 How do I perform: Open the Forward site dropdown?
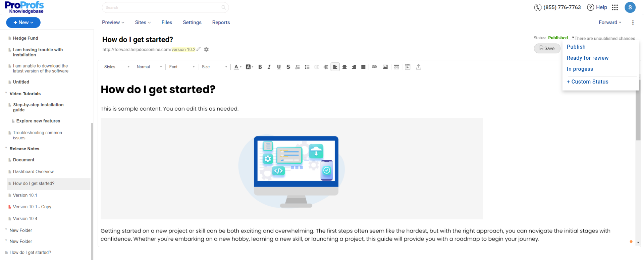point(610,22)
